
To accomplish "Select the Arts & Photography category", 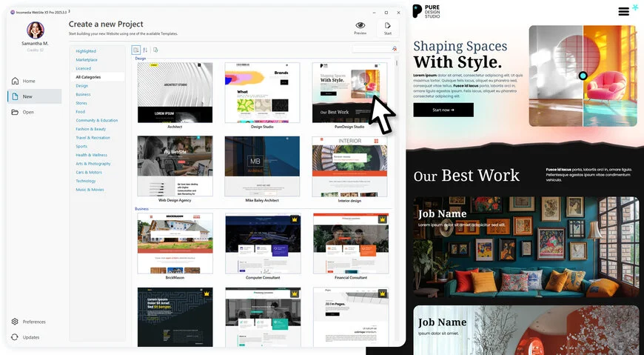I will click(x=93, y=163).
